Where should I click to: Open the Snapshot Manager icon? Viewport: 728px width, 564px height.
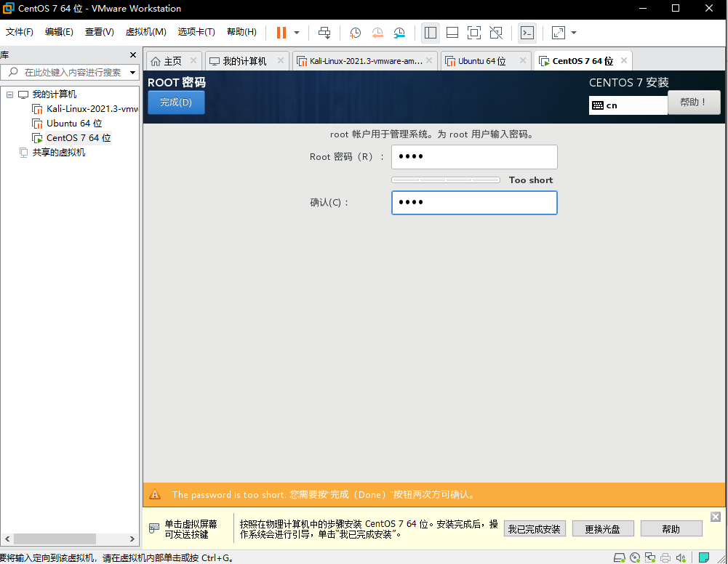tap(399, 33)
